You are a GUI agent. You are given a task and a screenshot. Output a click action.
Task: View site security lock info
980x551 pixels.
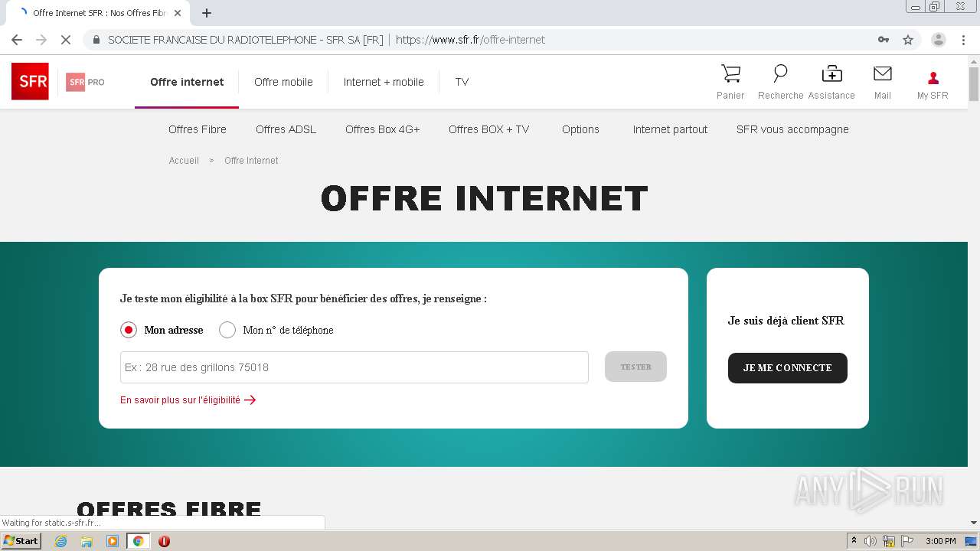[96, 40]
